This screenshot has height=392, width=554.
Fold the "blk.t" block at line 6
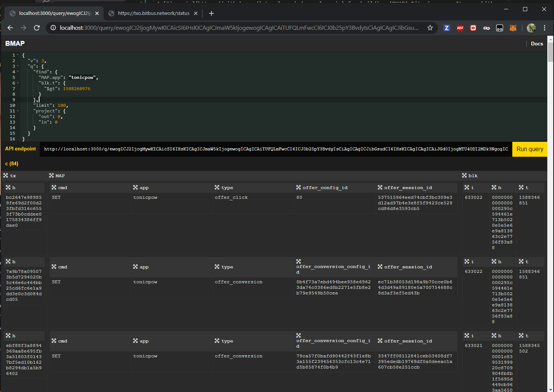(18, 83)
